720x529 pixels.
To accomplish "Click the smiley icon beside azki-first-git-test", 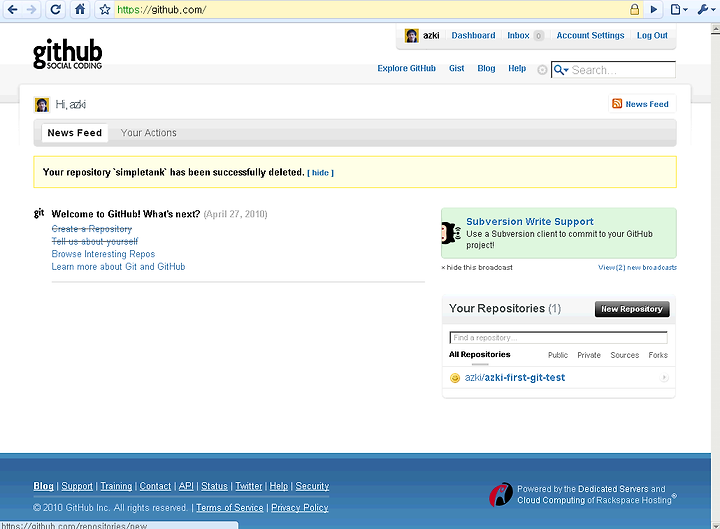I will (455, 378).
